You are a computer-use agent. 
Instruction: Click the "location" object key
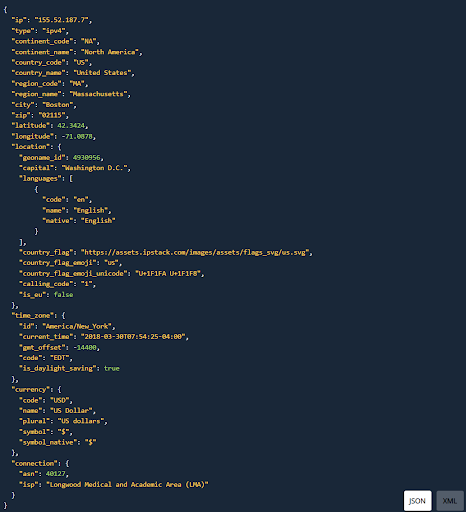tap(31, 147)
